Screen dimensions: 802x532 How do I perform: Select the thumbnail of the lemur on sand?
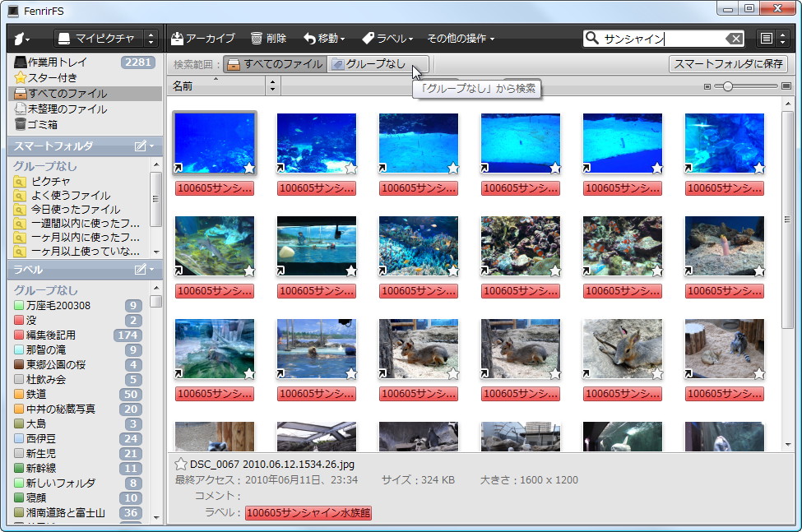[x=724, y=349]
